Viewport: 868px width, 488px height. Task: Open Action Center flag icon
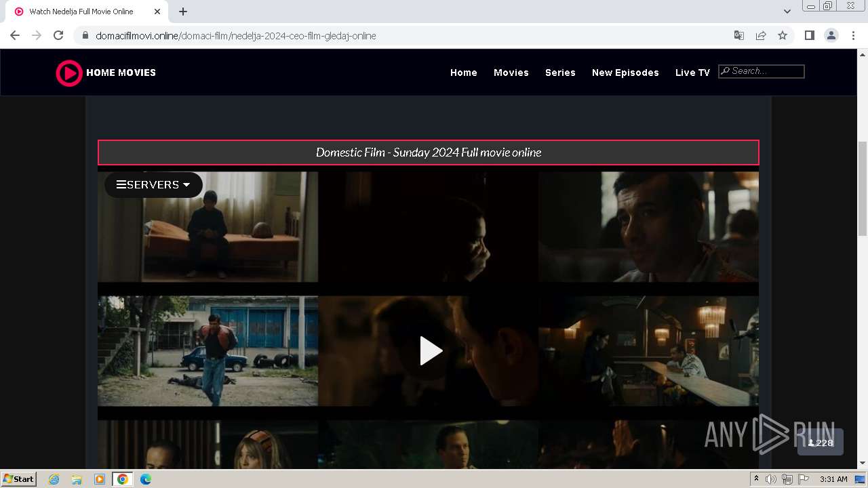pyautogui.click(x=804, y=479)
